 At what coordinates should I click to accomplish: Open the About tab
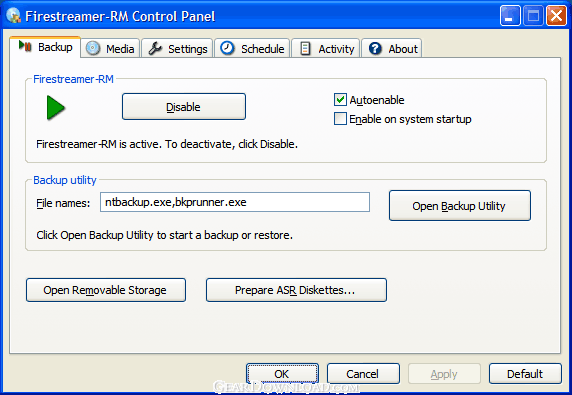[x=392, y=49]
